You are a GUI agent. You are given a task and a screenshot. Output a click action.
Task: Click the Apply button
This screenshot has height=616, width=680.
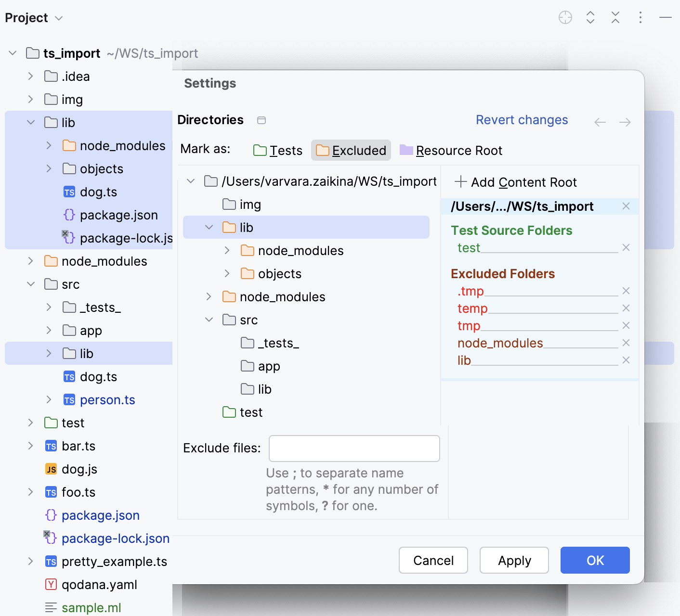514,560
